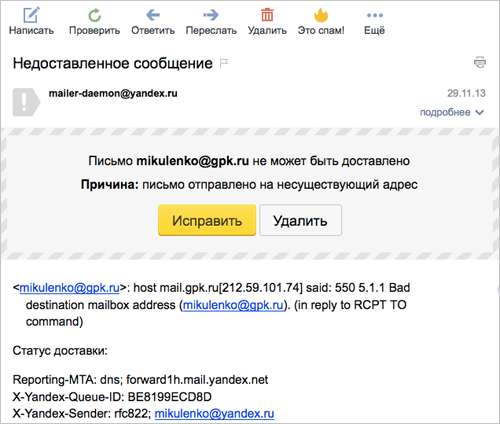This screenshot has height=424, width=500.
Task: Click the mailer-daemon@yandex.ru sender address
Action: click(113, 93)
